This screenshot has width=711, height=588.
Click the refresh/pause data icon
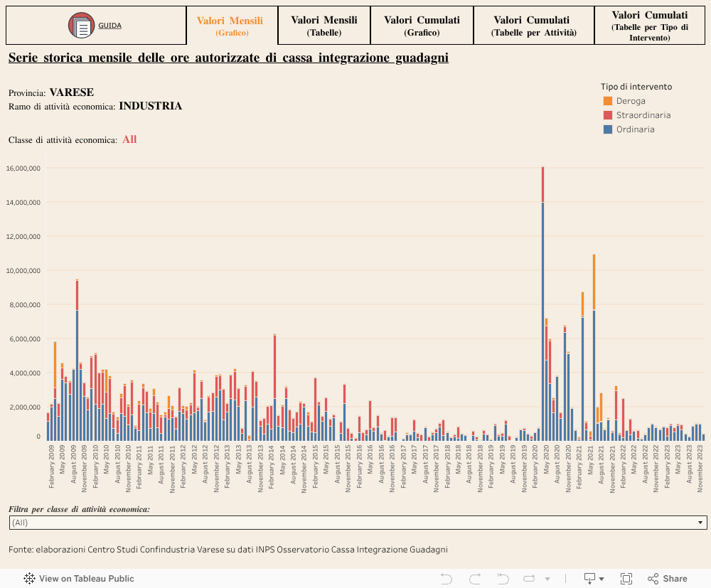point(530,578)
